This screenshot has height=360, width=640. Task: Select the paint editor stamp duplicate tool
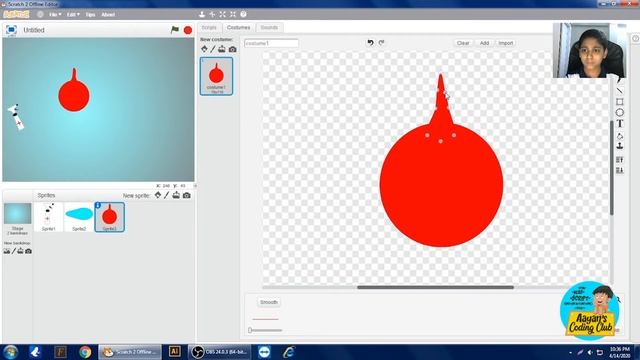pyautogui.click(x=620, y=146)
